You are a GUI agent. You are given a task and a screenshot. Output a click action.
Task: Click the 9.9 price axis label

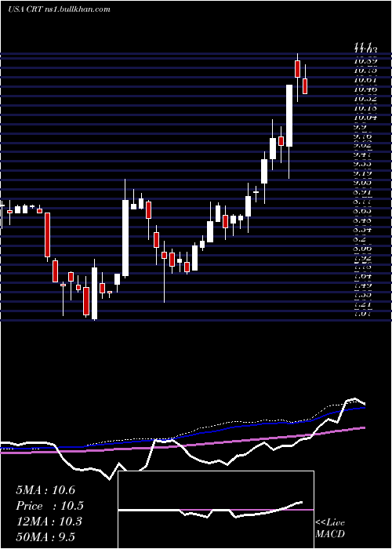(x=361, y=127)
